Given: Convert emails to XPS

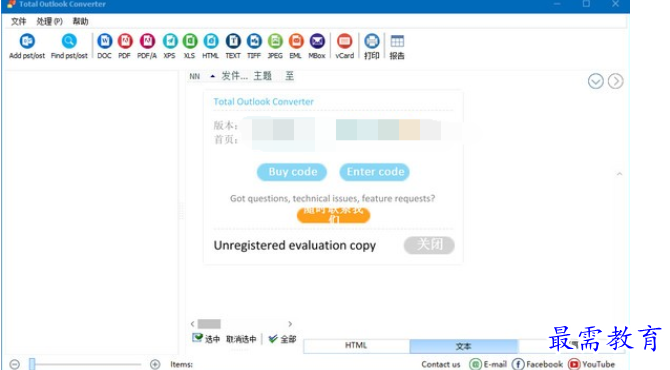Looking at the screenshot, I should coord(170,46).
